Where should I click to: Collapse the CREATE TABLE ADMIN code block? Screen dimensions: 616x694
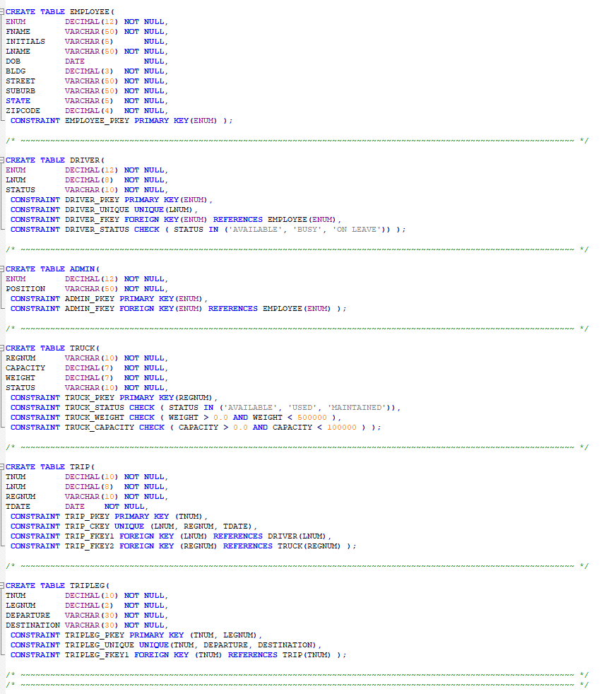click(x=3, y=269)
